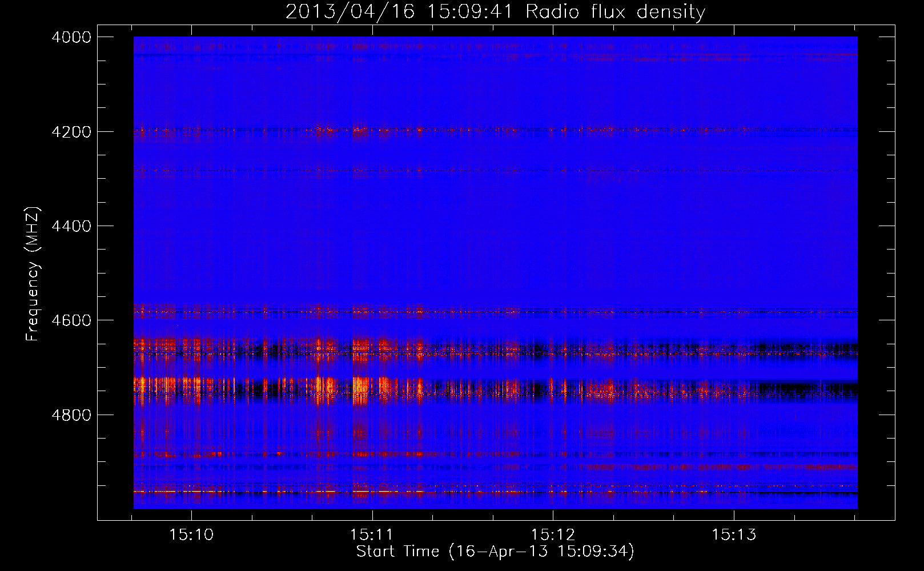Click the 15:13 time axis label
The image size is (924, 571).
tap(733, 534)
